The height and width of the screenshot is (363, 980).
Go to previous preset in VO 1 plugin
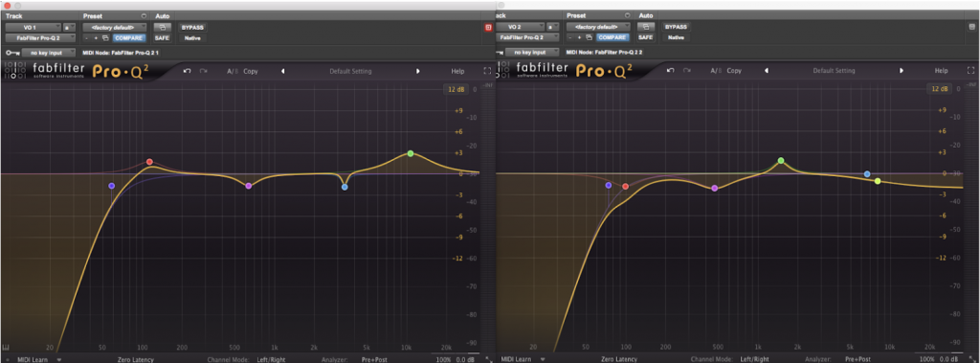click(282, 71)
